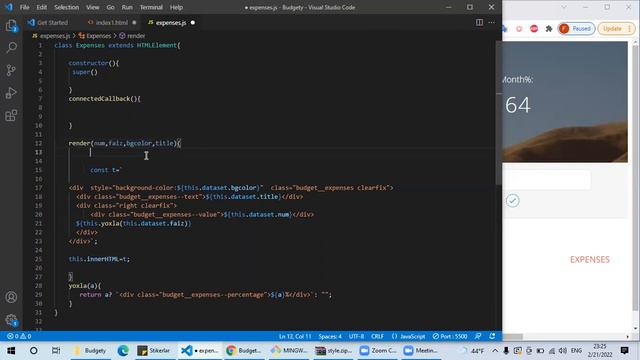Screen dimensions: 640x360
Task: Open the Windows Start menu
Action: pos(11,351)
